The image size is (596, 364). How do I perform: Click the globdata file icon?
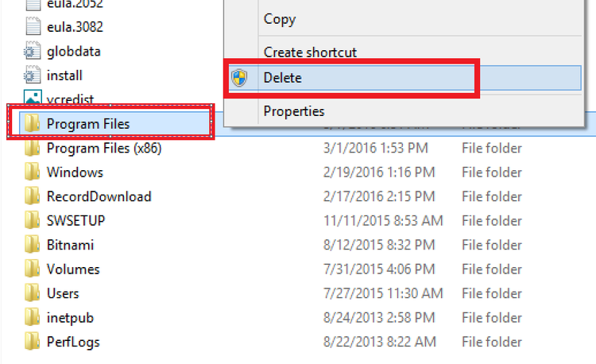pyautogui.click(x=33, y=52)
